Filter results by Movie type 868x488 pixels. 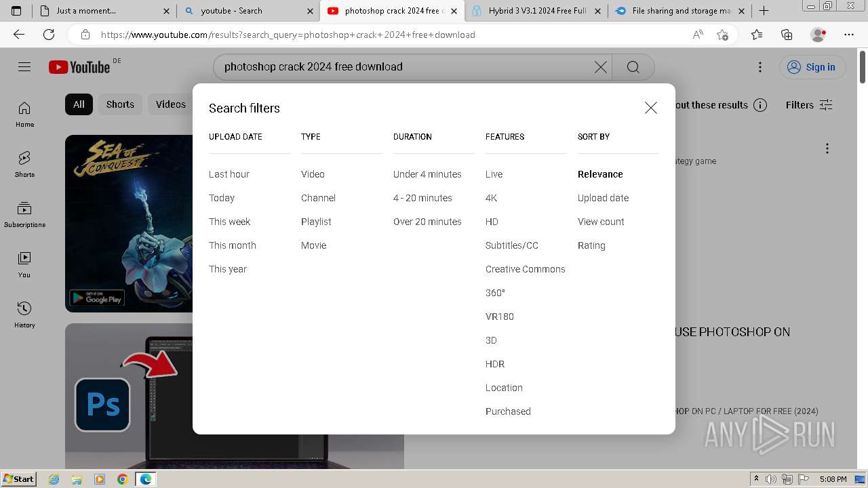click(x=314, y=245)
